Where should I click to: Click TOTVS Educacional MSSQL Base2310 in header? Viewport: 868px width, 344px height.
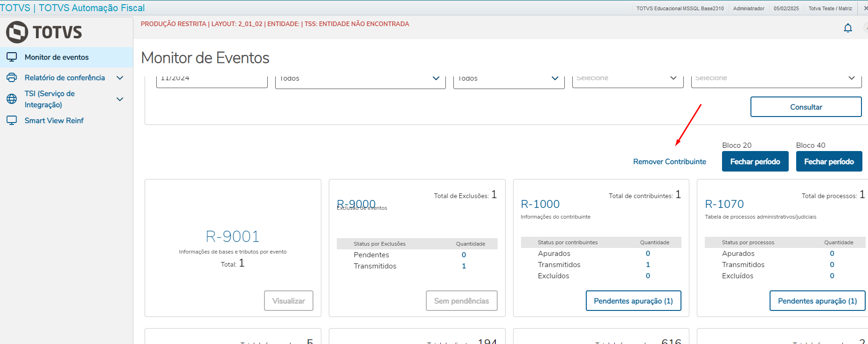click(680, 8)
